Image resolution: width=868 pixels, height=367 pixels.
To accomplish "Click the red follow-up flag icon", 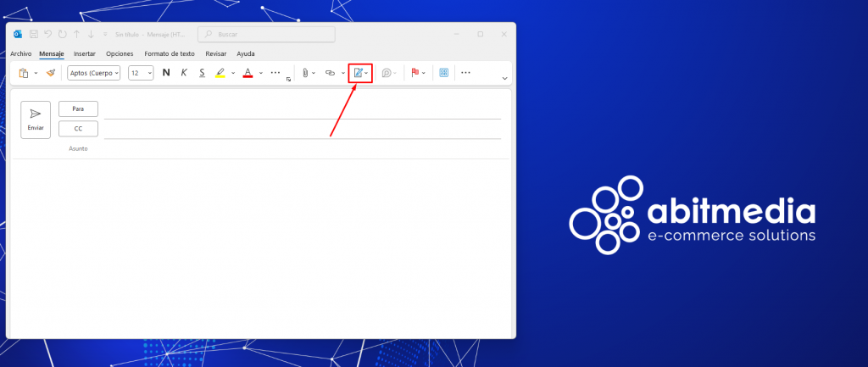I will [415, 73].
